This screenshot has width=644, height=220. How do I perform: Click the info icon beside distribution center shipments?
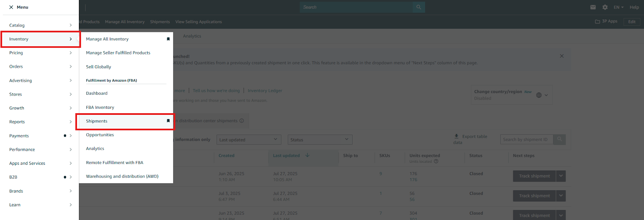(242, 121)
